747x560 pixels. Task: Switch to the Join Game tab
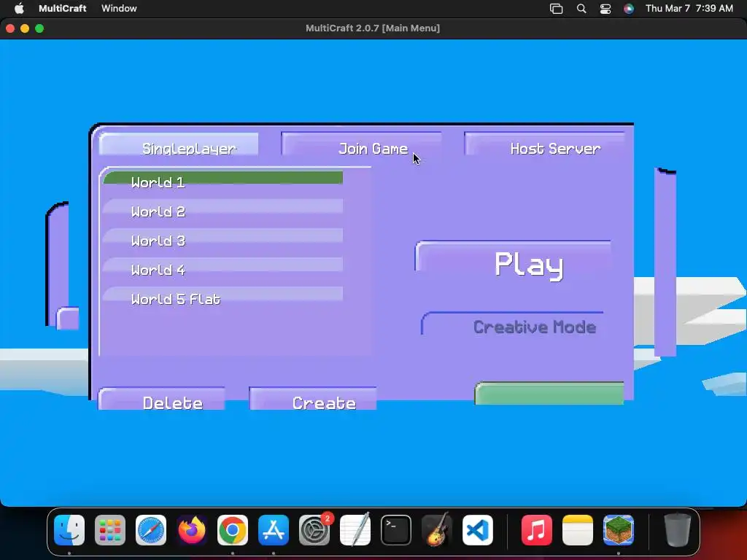tap(362, 144)
